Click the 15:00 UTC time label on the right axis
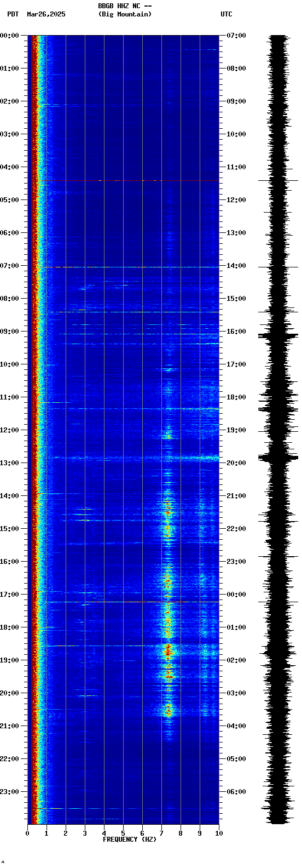 tap(236, 299)
